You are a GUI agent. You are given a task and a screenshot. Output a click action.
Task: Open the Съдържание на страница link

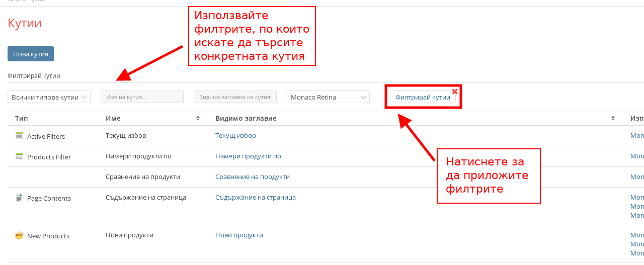tap(255, 198)
